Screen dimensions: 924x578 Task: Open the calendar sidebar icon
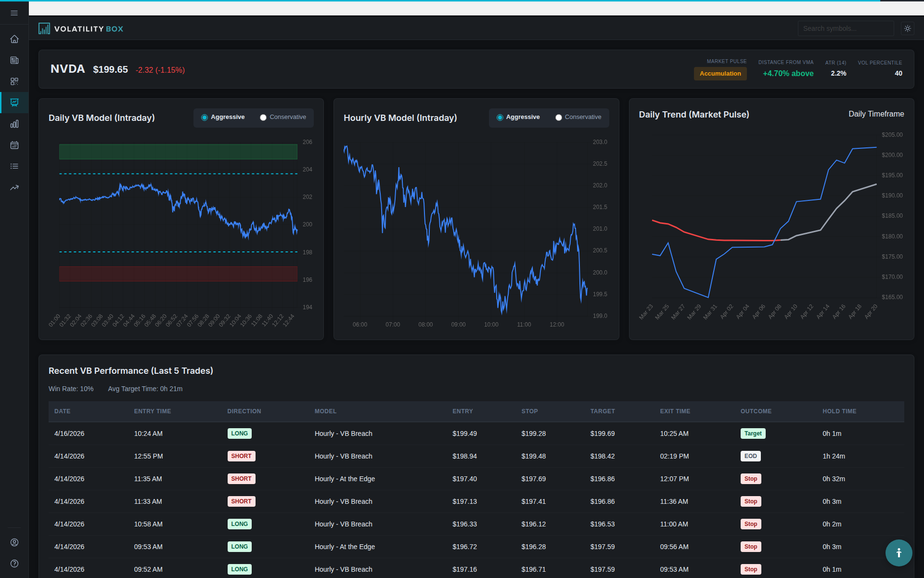coord(14,145)
